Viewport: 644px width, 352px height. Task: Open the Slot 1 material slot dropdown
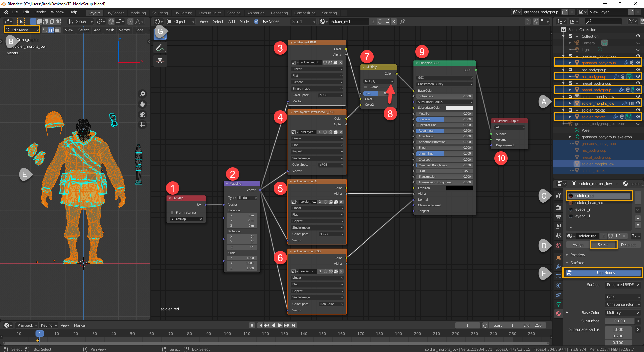pos(304,21)
